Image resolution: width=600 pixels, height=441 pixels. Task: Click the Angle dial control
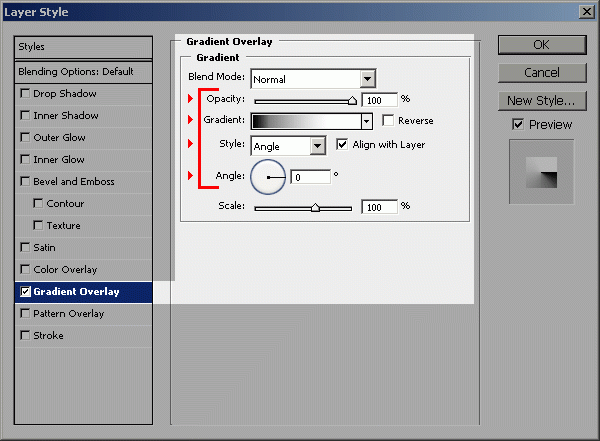coord(268,177)
